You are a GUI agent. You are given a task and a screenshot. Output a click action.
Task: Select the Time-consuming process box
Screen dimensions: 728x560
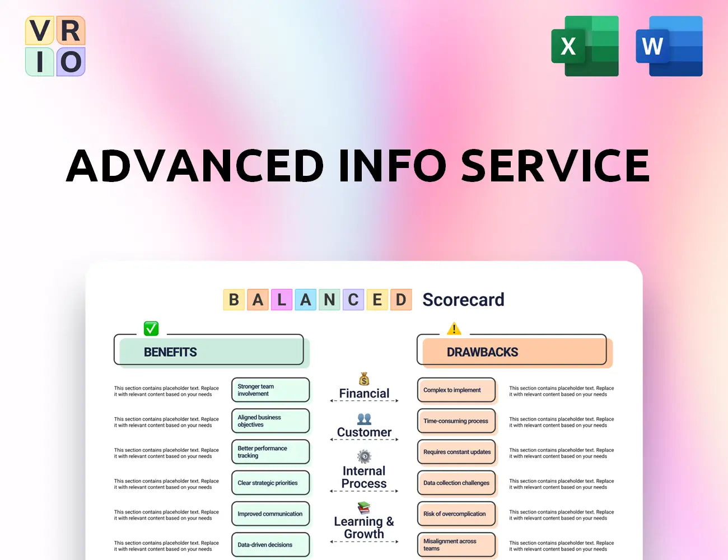click(x=457, y=421)
